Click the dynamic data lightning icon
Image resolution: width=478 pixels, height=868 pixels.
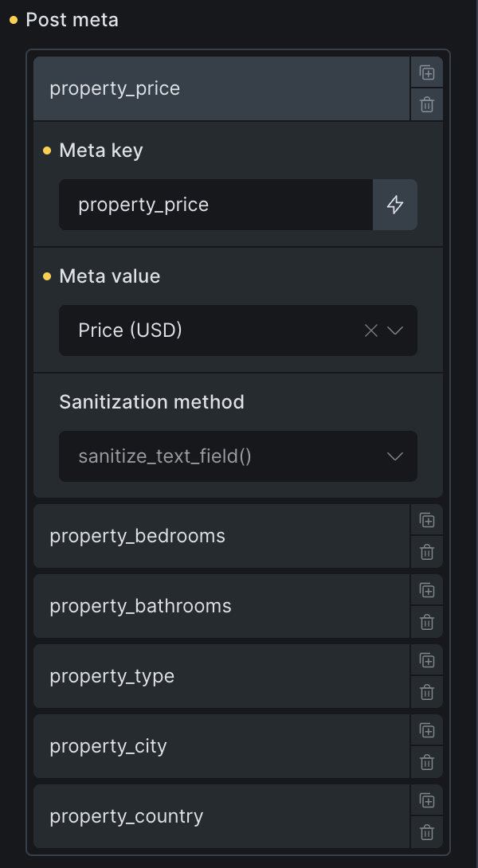coord(395,205)
